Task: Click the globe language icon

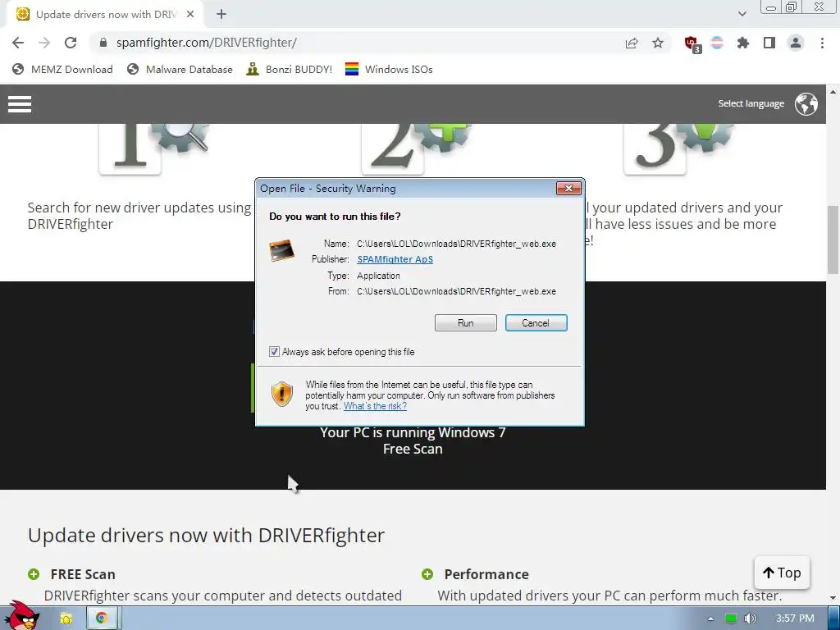Action: pyautogui.click(x=806, y=104)
